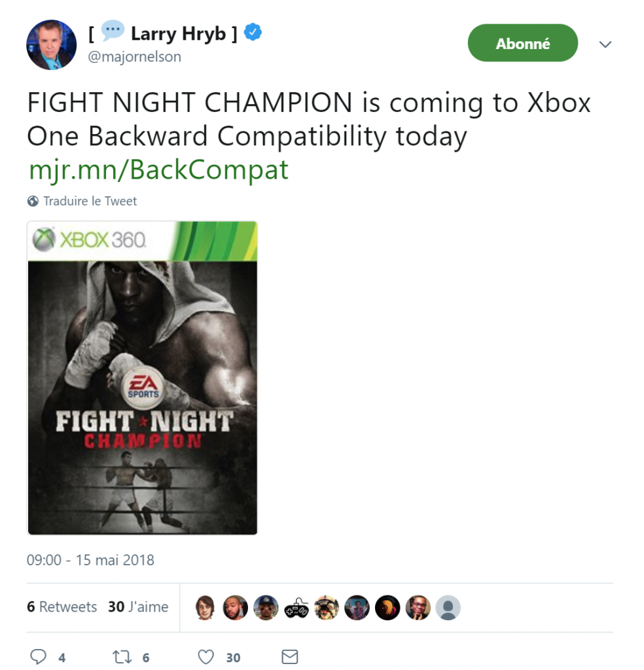Click the reply speech bubble icon
Image resolution: width=644 pixels, height=670 pixels.
coord(38,656)
